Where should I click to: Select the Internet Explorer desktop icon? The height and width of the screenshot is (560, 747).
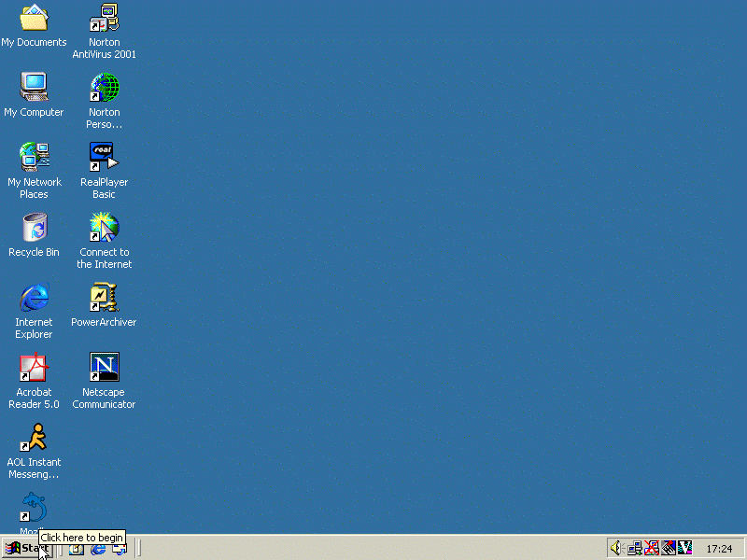click(34, 298)
